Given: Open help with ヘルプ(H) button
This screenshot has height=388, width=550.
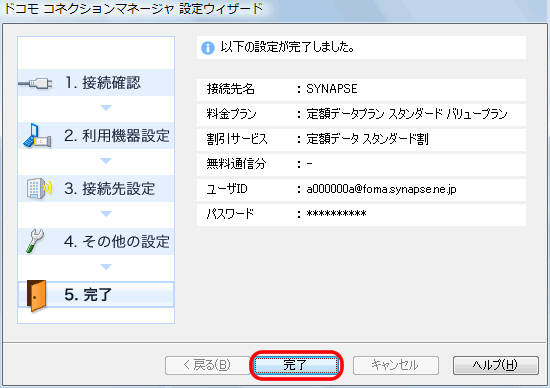Looking at the screenshot, I should [496, 365].
